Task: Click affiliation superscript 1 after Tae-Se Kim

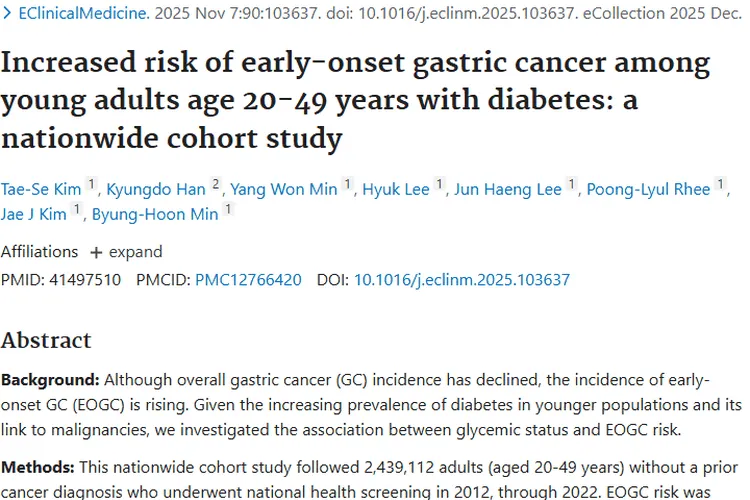Action: tap(91, 185)
